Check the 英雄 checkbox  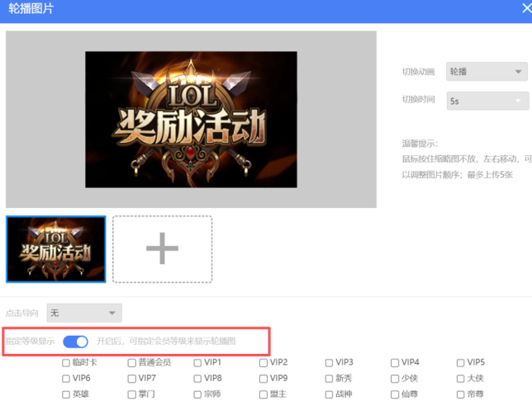tap(66, 394)
